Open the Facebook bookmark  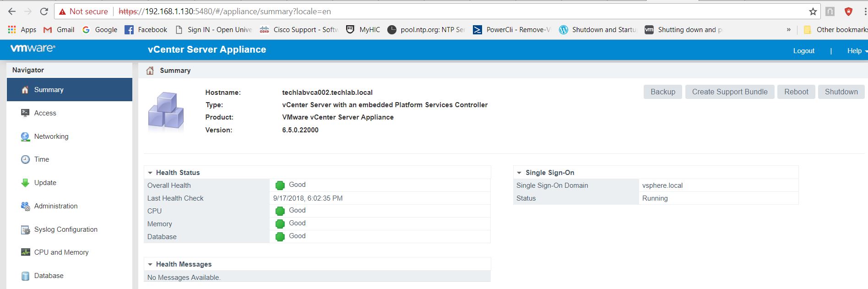pyautogui.click(x=146, y=30)
